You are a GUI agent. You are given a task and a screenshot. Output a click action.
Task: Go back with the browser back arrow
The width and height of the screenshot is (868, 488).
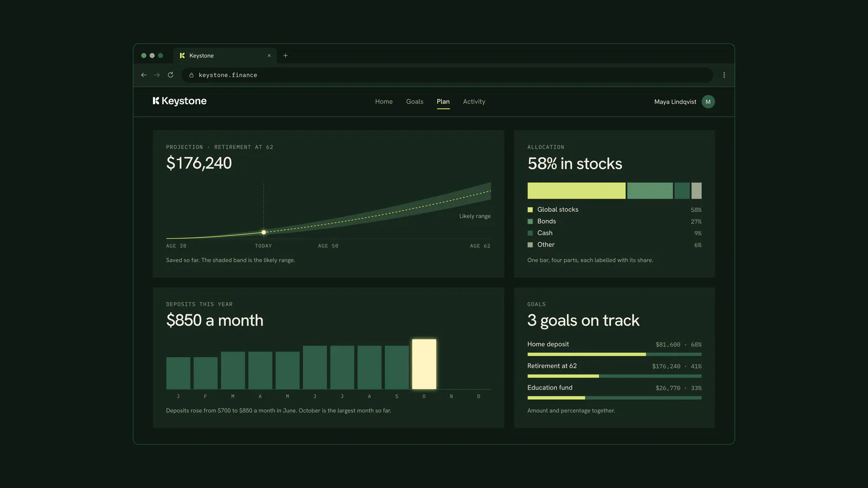point(144,75)
